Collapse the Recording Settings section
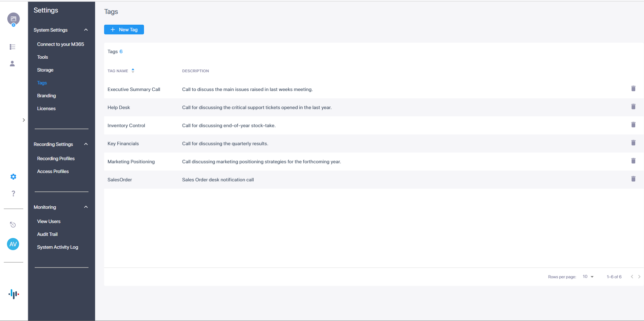The height and width of the screenshot is (321, 644). [86, 144]
